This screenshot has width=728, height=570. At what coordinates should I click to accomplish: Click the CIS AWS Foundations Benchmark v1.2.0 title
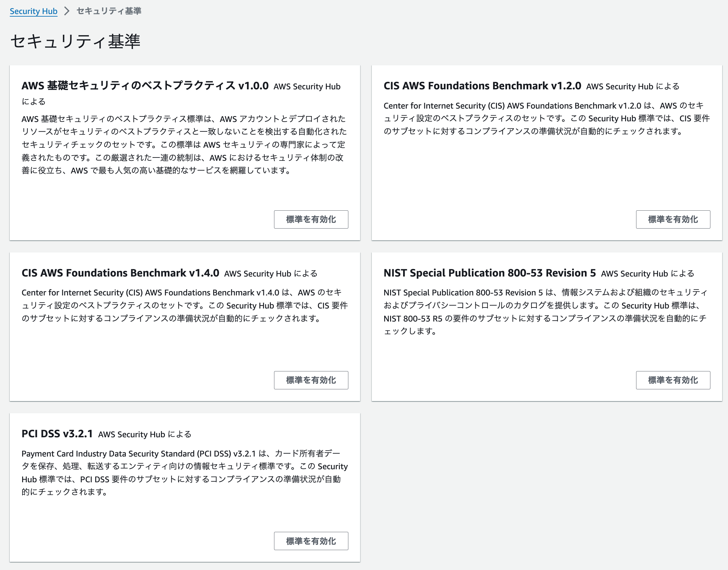(482, 86)
